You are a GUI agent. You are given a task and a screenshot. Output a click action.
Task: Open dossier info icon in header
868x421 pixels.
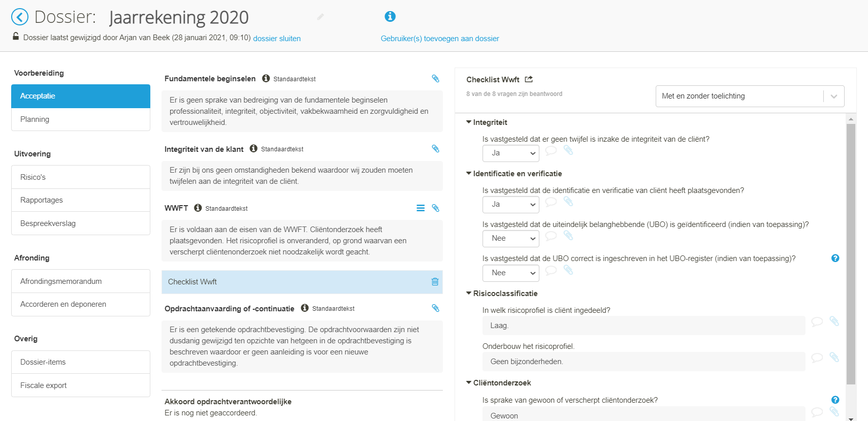[x=390, y=17]
